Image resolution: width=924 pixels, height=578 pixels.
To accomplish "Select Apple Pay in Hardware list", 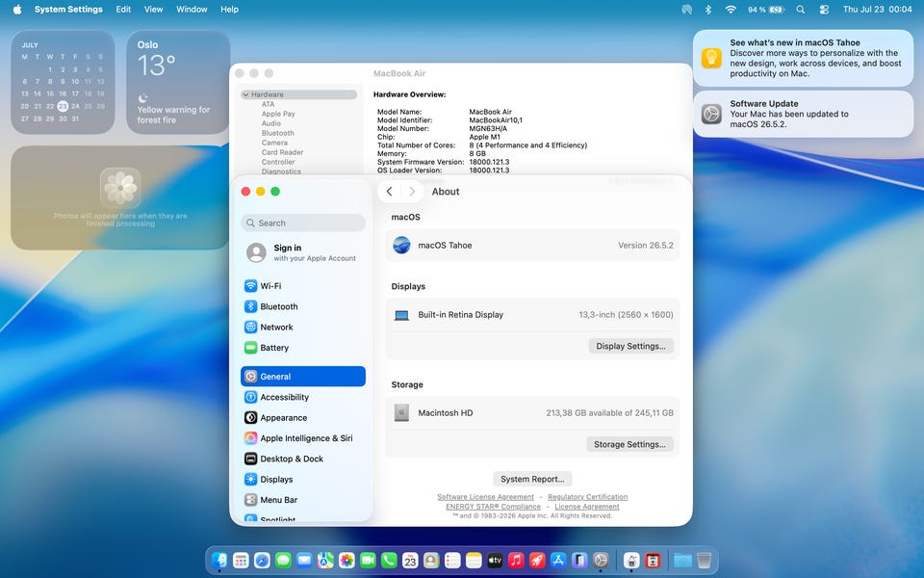I will point(278,114).
